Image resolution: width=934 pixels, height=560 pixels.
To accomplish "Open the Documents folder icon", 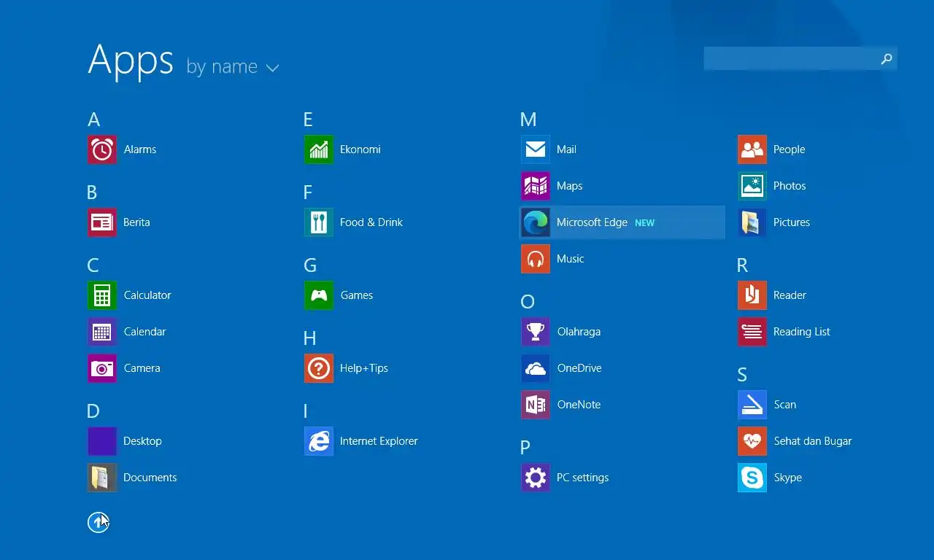I will pos(102,478).
